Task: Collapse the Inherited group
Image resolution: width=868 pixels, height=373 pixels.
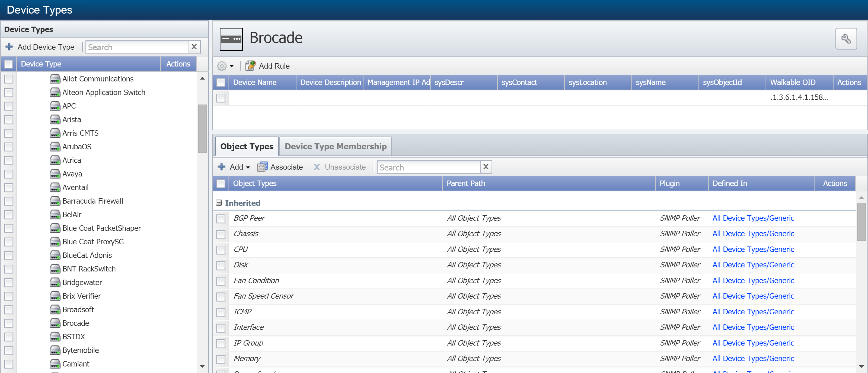Action: pyautogui.click(x=219, y=203)
